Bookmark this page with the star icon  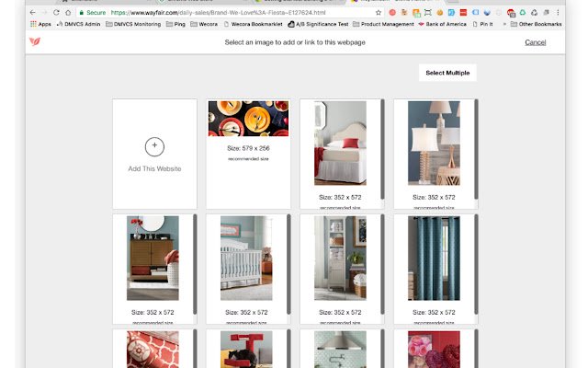click(x=379, y=12)
